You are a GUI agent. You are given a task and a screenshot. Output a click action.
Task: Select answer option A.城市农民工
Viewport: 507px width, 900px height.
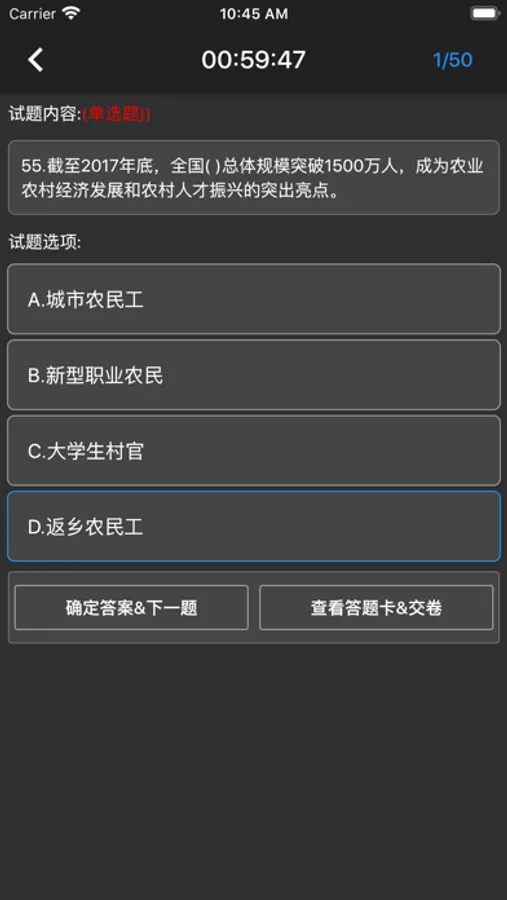point(254,299)
